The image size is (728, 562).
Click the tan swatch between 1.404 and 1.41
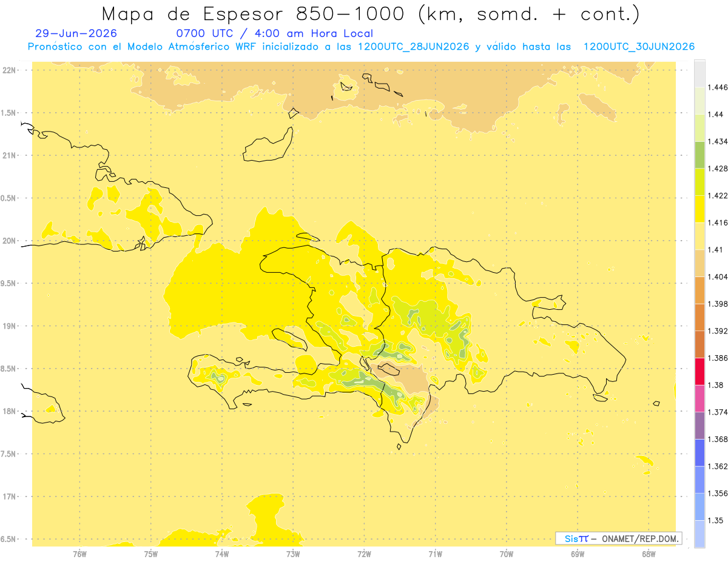point(699,263)
